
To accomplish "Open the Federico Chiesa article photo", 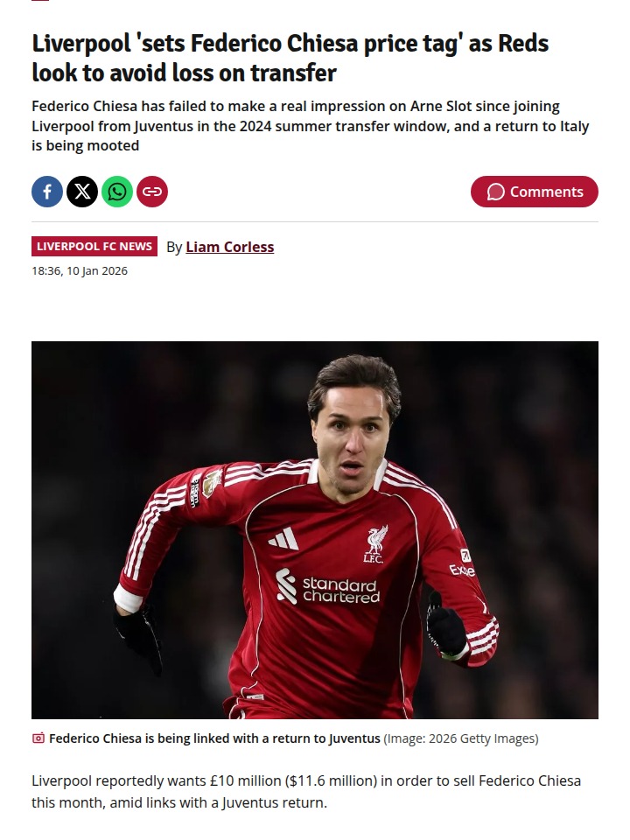I will (315, 530).
